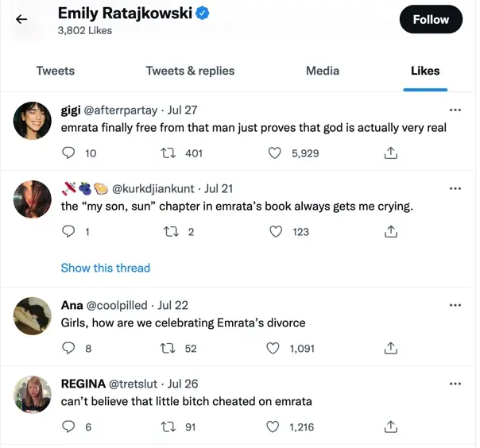Reply to REGINA's tweet

tap(69, 427)
